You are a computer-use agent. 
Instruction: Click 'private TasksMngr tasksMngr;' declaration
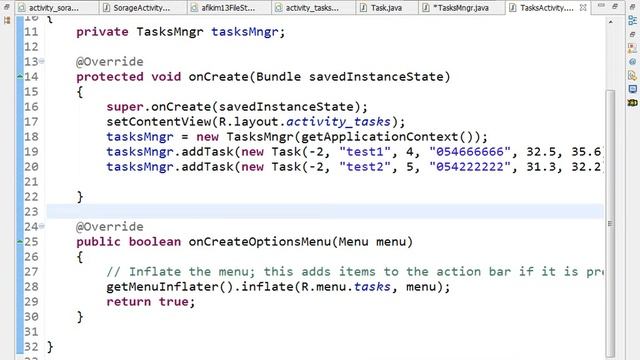pyautogui.click(x=180, y=32)
